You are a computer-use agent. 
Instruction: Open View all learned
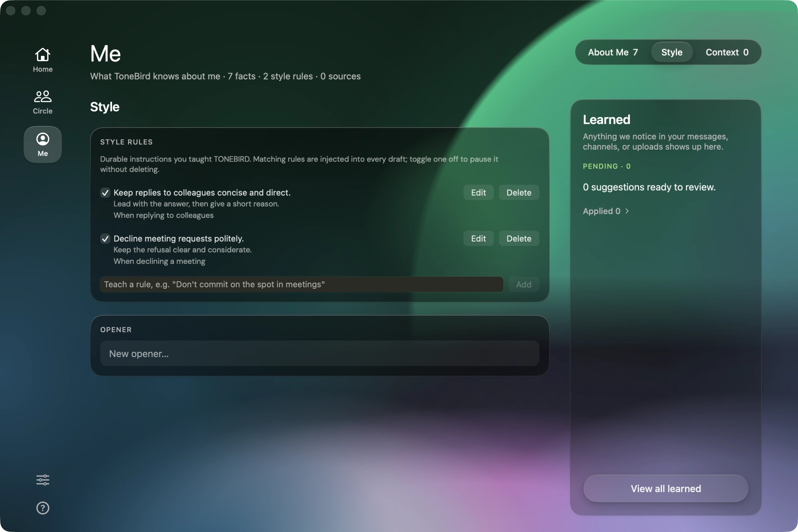pos(666,488)
